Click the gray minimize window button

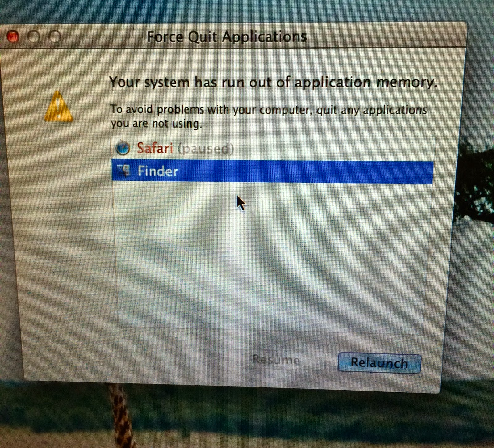(34, 37)
